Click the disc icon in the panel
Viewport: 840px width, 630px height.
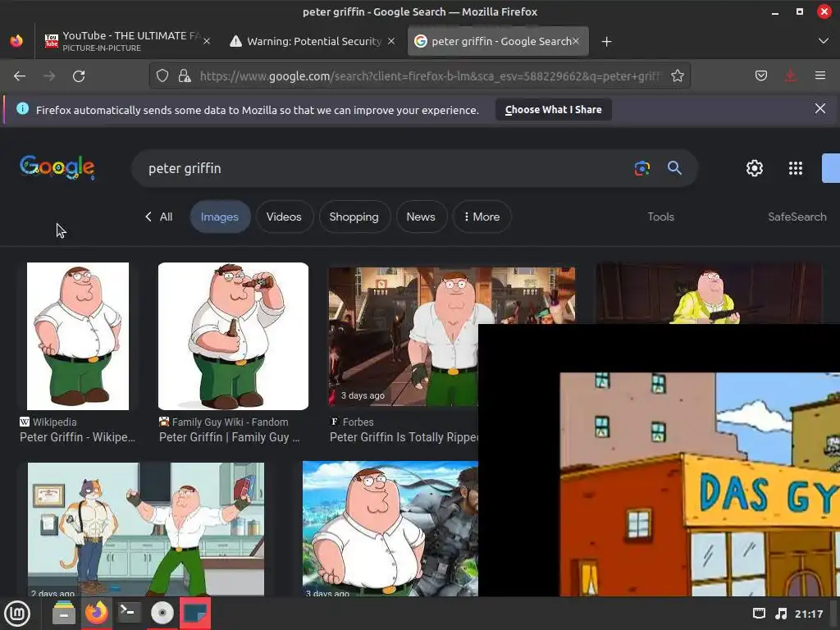point(162,614)
